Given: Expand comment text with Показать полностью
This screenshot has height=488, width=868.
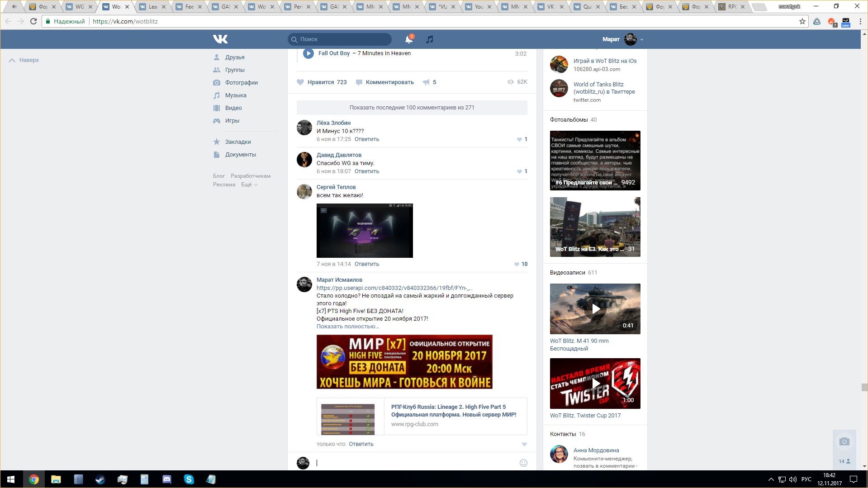Looking at the screenshot, I should pos(347,327).
